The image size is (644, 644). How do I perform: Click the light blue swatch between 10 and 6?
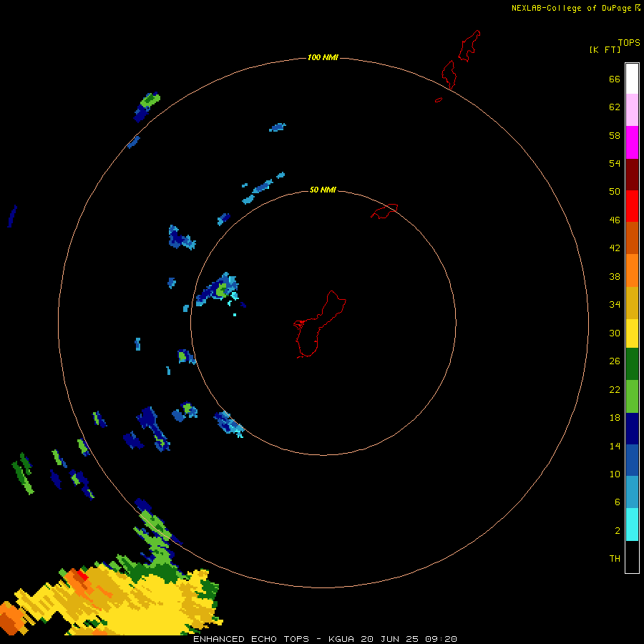click(632, 492)
